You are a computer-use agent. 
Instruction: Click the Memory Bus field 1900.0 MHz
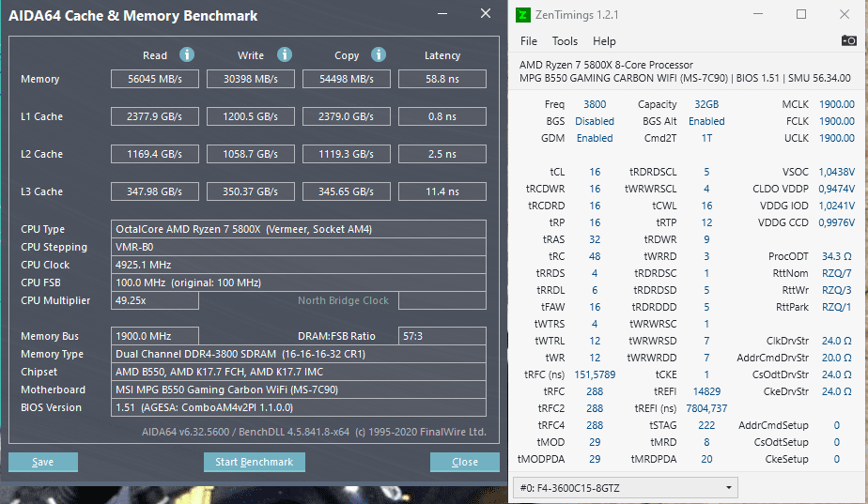(x=154, y=336)
